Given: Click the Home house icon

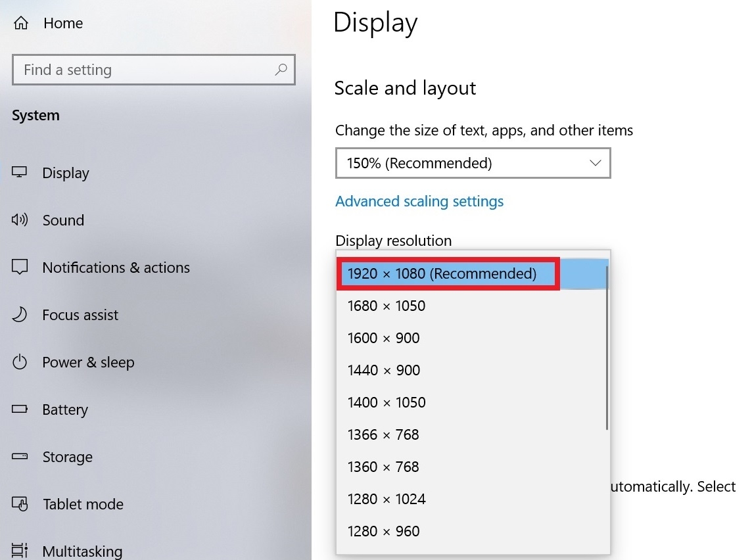Looking at the screenshot, I should click(20, 22).
